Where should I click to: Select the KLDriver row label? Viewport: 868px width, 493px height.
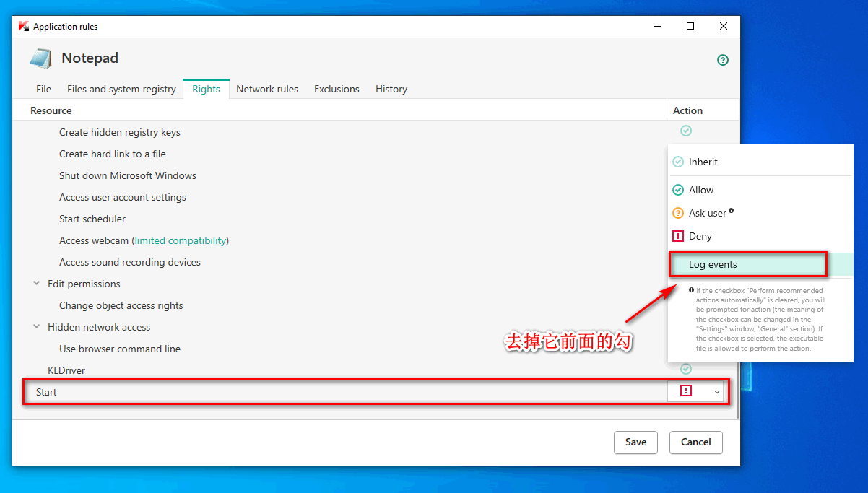pyautogui.click(x=66, y=370)
